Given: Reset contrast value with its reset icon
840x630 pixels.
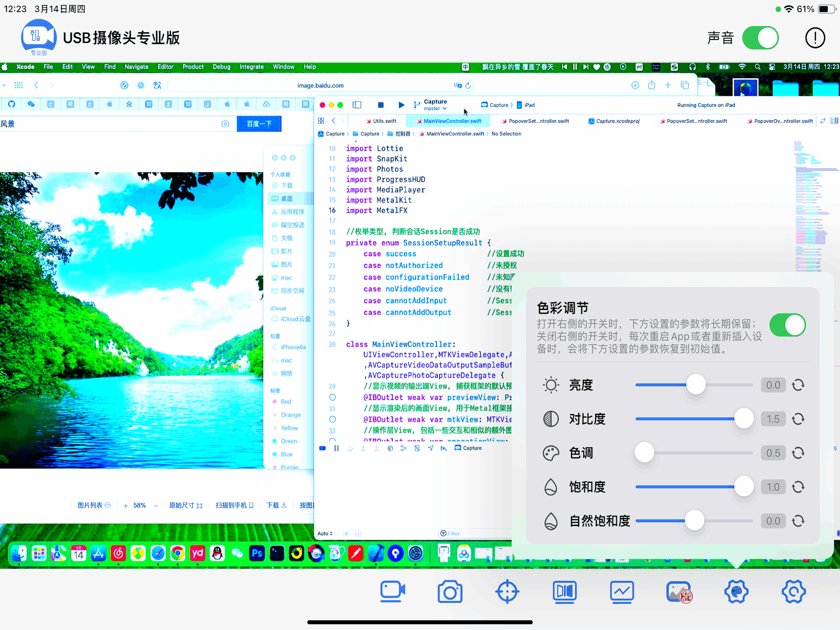Looking at the screenshot, I should tap(798, 419).
